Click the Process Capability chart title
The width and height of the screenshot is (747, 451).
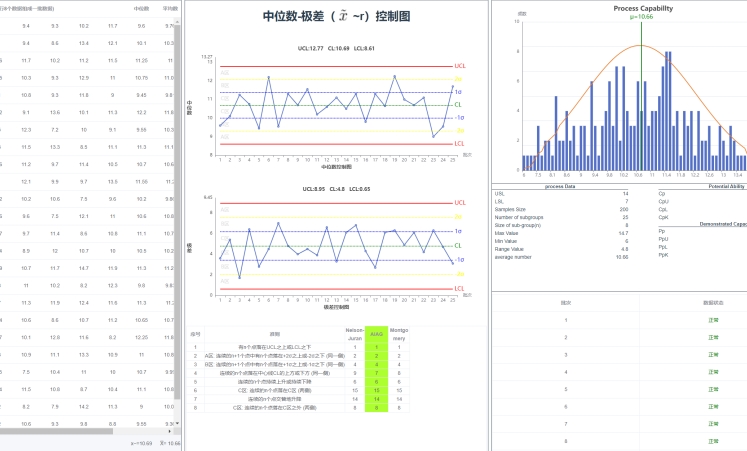[x=641, y=8]
